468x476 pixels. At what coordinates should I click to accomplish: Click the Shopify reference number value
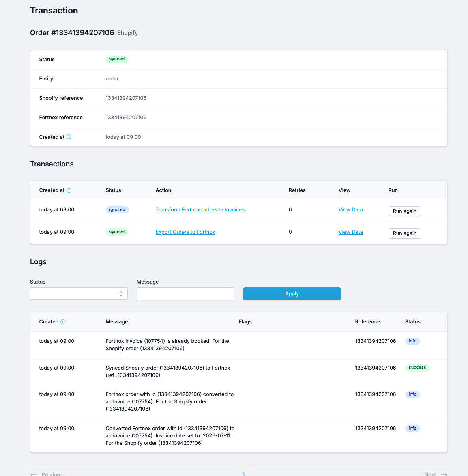point(126,98)
